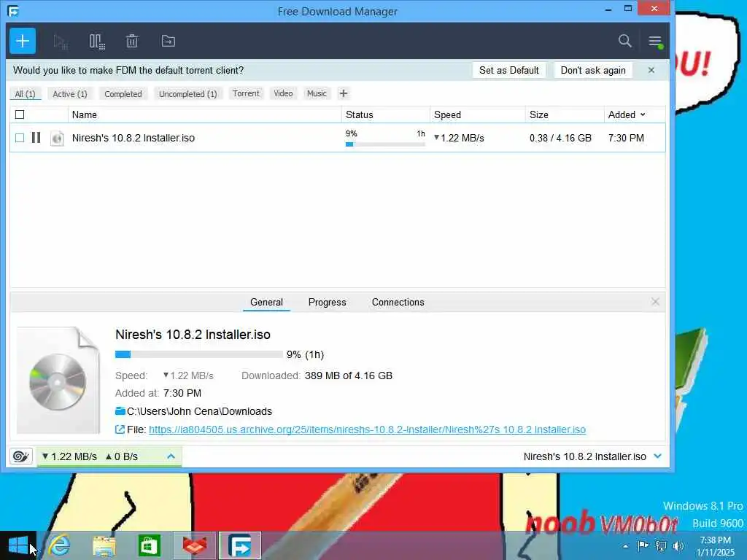Image resolution: width=747 pixels, height=560 pixels.
Task: Filter by Active (1) downloads
Action: point(70,94)
